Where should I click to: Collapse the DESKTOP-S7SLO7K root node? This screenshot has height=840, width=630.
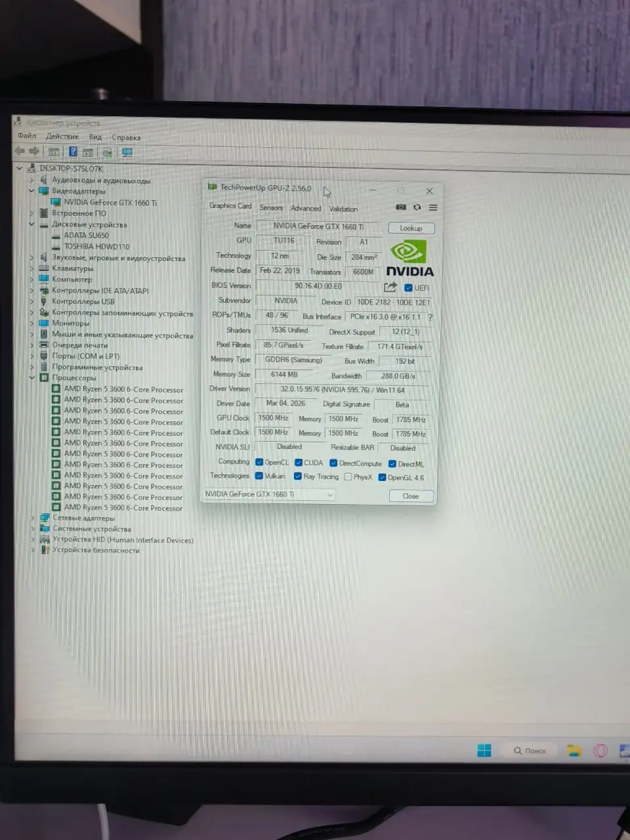[x=19, y=169]
